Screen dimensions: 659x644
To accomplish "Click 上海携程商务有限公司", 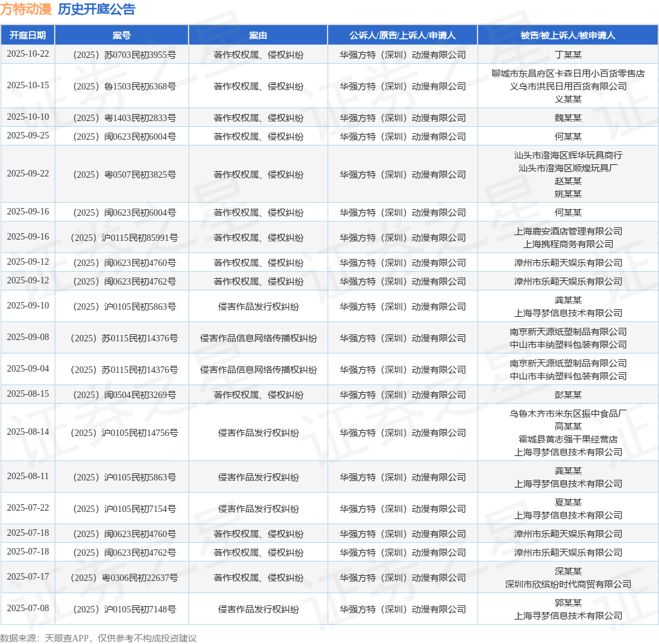I will coord(568,244).
